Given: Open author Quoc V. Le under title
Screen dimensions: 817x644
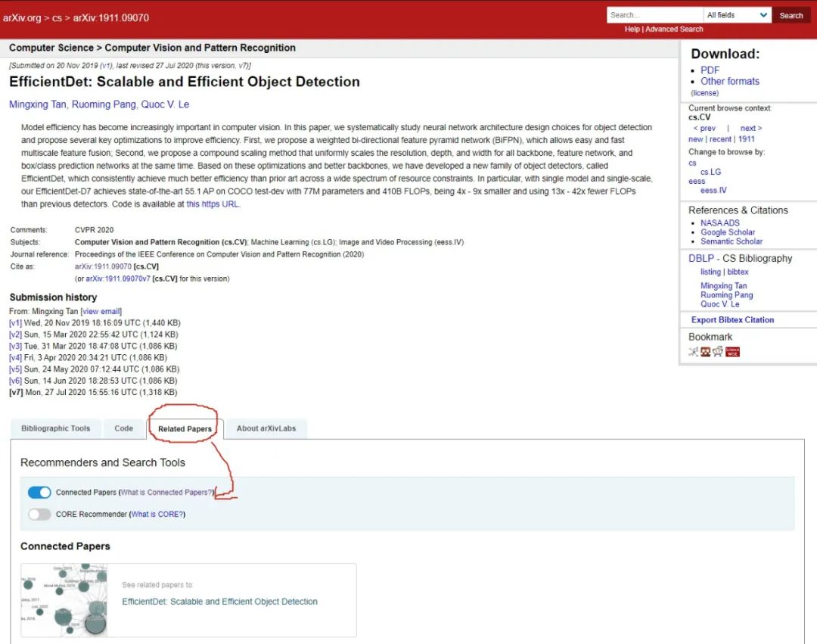Looking at the screenshot, I should [165, 104].
